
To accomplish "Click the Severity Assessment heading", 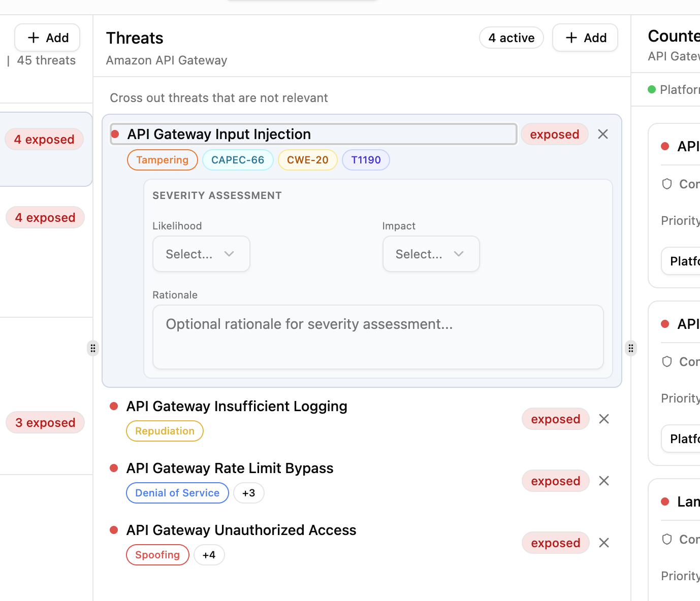I will pyautogui.click(x=217, y=195).
